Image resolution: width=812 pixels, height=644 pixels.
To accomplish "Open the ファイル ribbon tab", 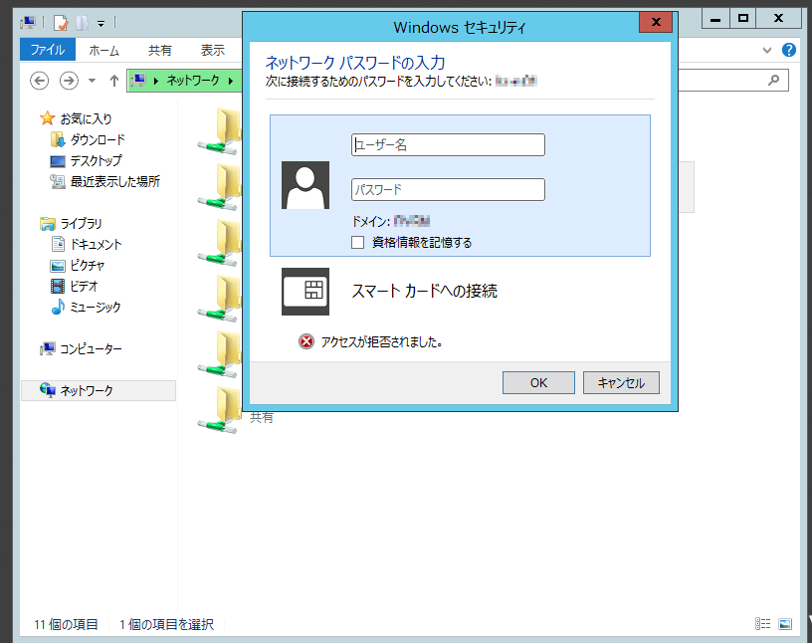I will [x=48, y=50].
